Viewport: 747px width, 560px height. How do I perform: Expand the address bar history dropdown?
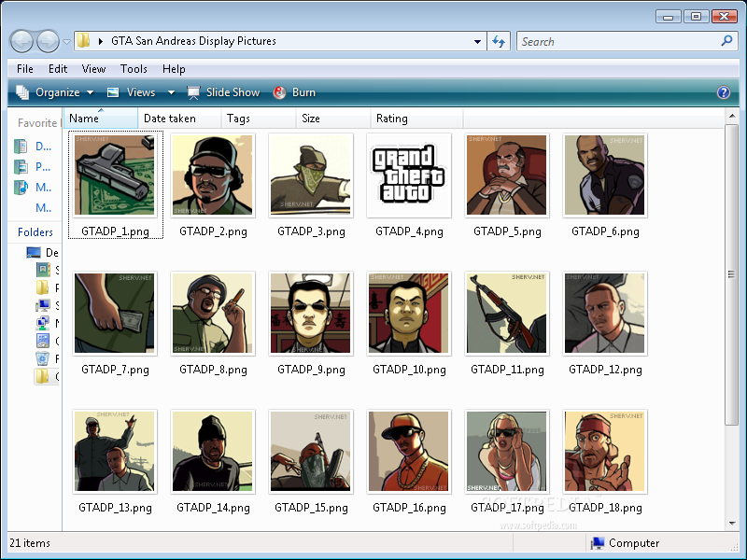477,41
